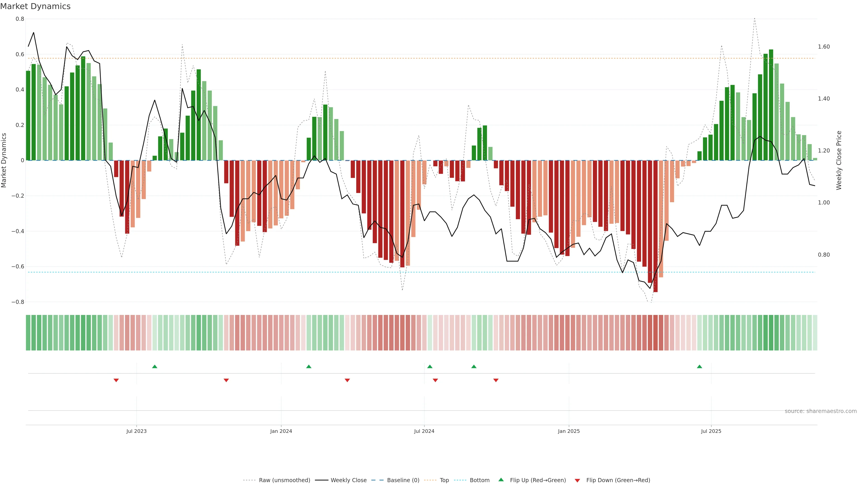Screen dimensions: 868x488
Task: Click the source: sharemaestro.com text
Action: (x=821, y=411)
